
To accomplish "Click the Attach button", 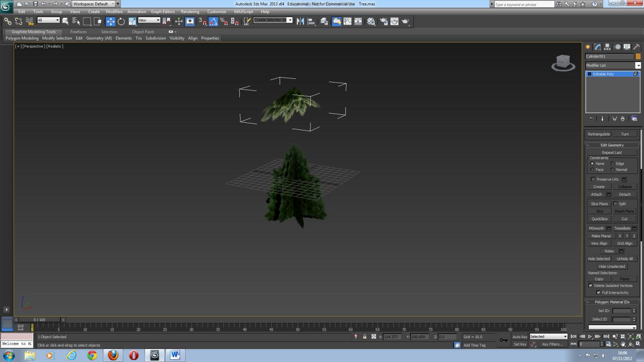I will pyautogui.click(x=596, y=194).
